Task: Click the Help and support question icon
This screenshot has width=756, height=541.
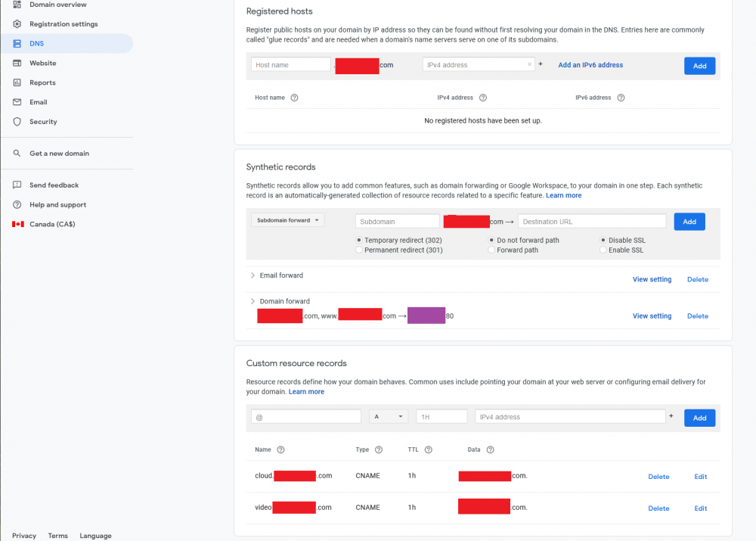Action: pos(17,204)
